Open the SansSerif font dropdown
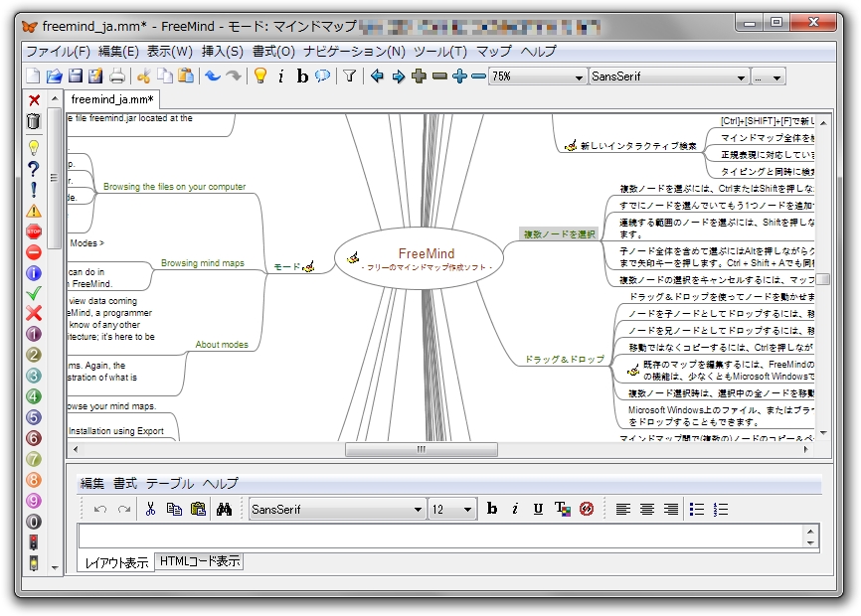Viewport: 861px width, 616px height. tap(668, 76)
